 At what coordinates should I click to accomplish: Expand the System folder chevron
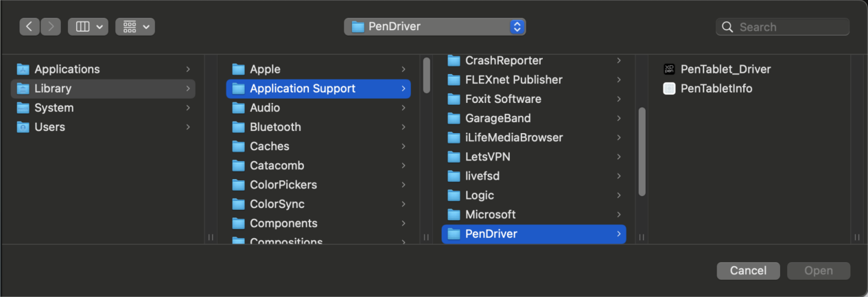point(188,108)
